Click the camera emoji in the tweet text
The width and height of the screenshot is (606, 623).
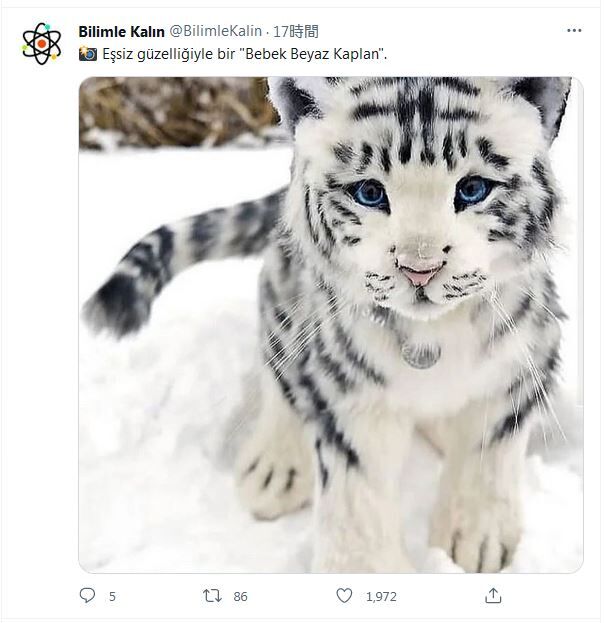(x=88, y=52)
